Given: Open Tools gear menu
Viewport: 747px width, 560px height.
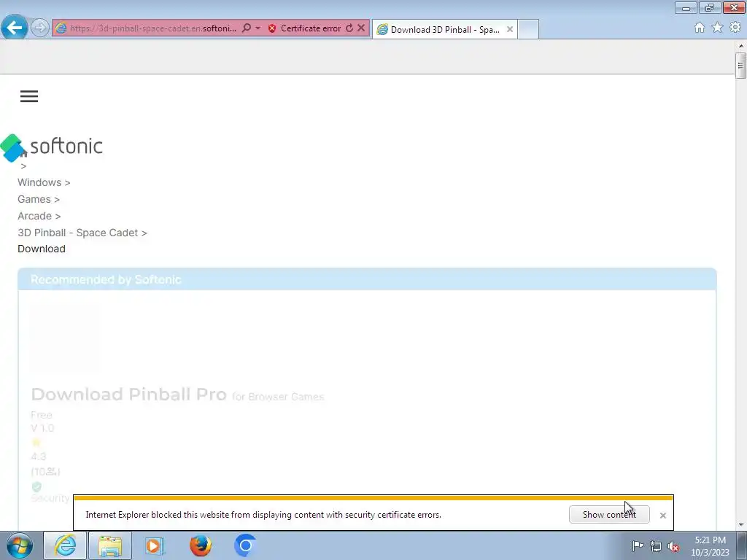Looking at the screenshot, I should click(735, 28).
